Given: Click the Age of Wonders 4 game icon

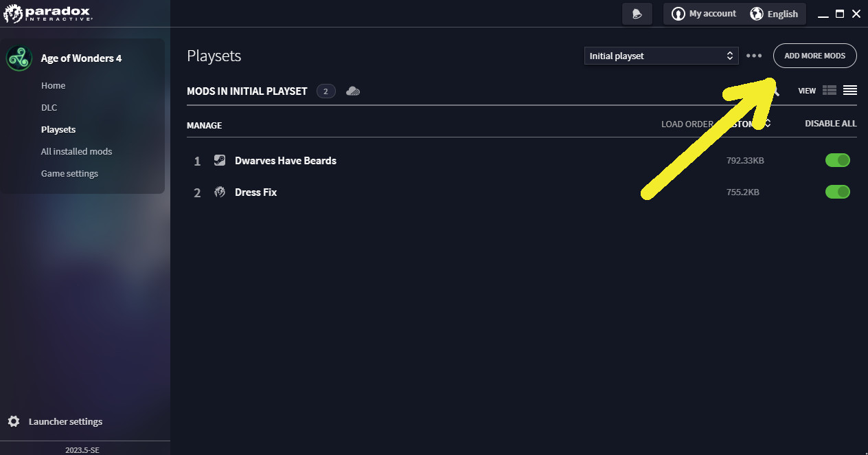Looking at the screenshot, I should pyautogui.click(x=19, y=58).
